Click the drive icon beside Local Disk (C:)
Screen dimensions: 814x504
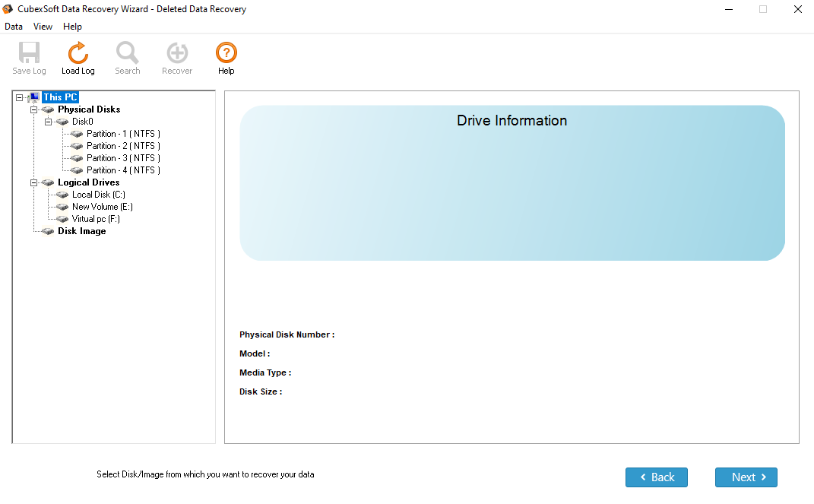coord(62,195)
